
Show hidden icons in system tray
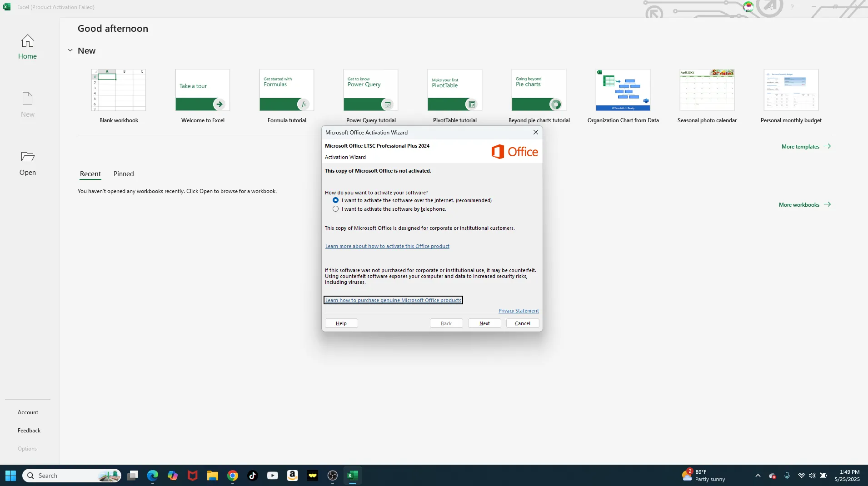(x=758, y=476)
